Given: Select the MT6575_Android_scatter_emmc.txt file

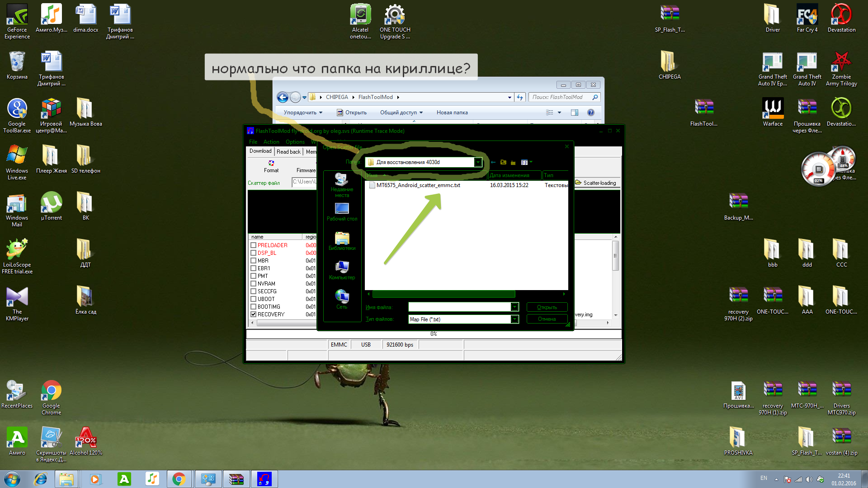Looking at the screenshot, I should tap(418, 185).
